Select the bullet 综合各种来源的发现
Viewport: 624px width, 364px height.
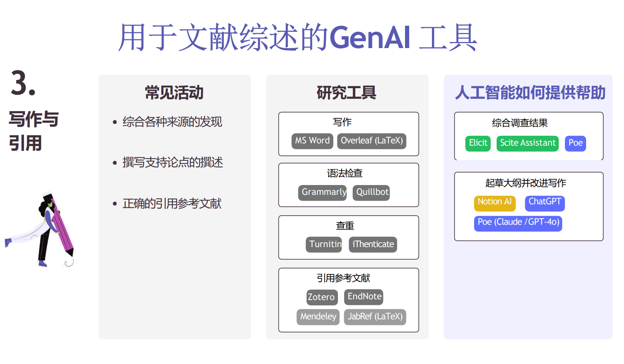click(x=172, y=122)
